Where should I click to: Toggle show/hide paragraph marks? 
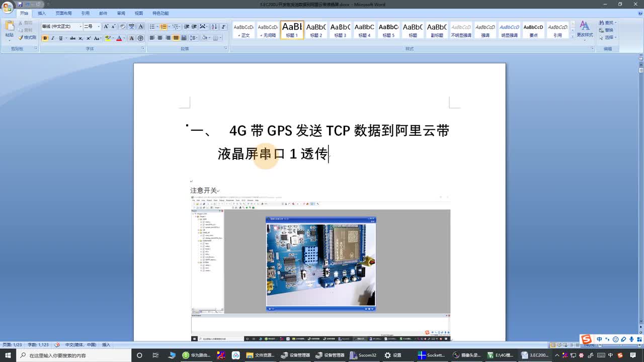[x=223, y=27]
